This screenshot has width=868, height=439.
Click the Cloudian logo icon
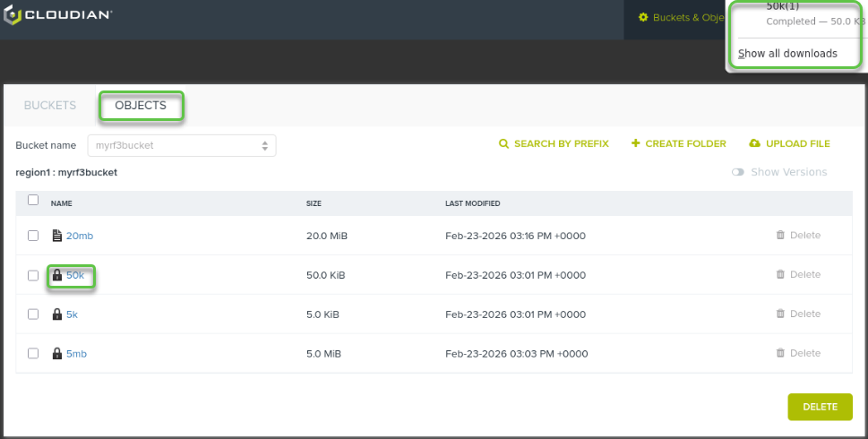(x=13, y=16)
